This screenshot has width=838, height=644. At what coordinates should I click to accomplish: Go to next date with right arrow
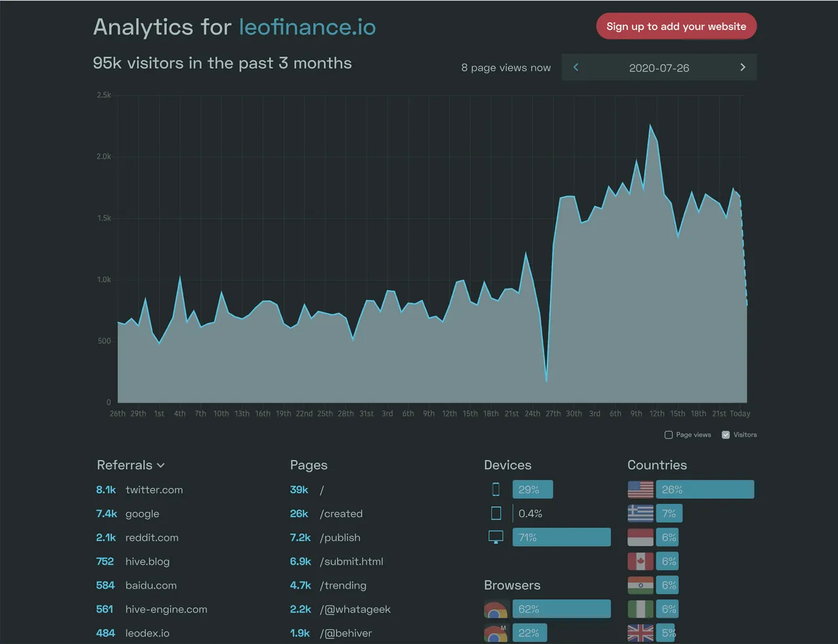point(742,67)
